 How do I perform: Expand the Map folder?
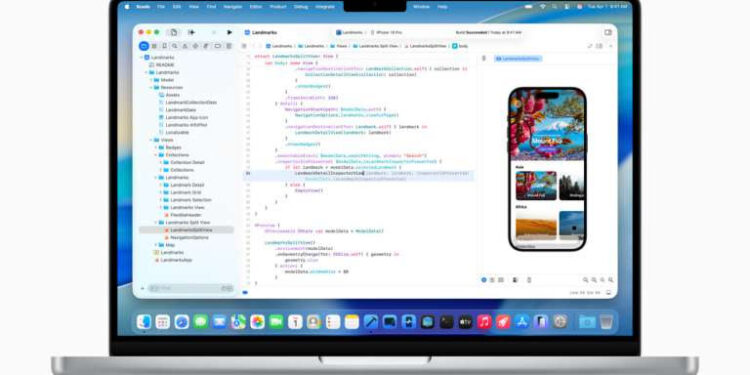(x=156, y=245)
